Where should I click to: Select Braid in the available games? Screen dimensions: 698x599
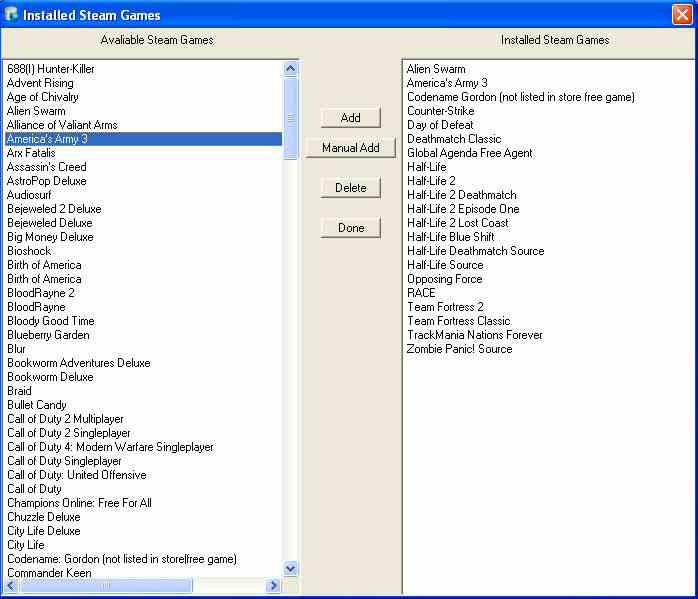click(x=19, y=391)
